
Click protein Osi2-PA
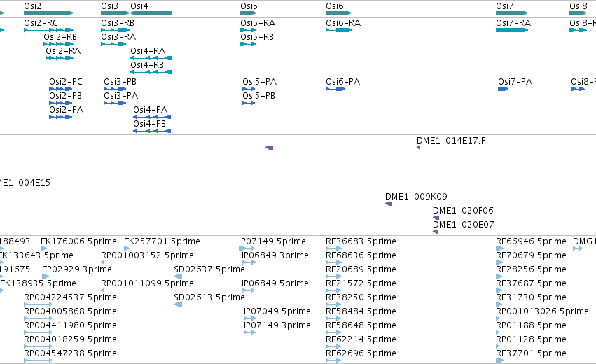click(61, 117)
